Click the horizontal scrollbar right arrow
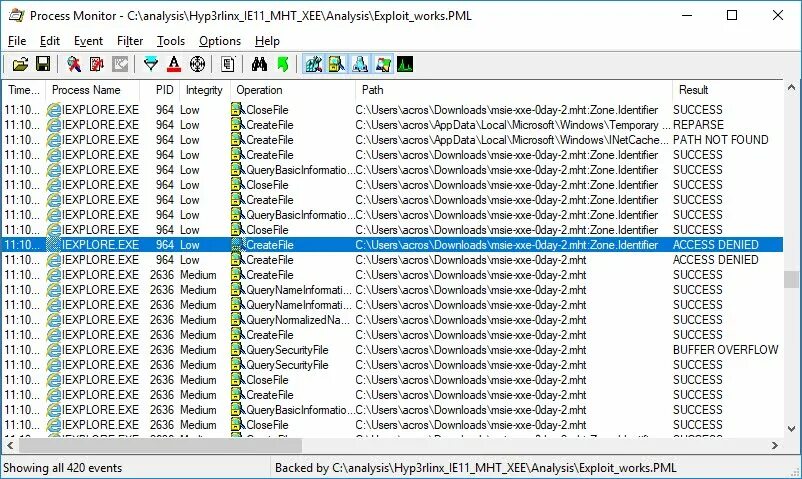Image resolution: width=802 pixels, height=479 pixels. [x=775, y=445]
